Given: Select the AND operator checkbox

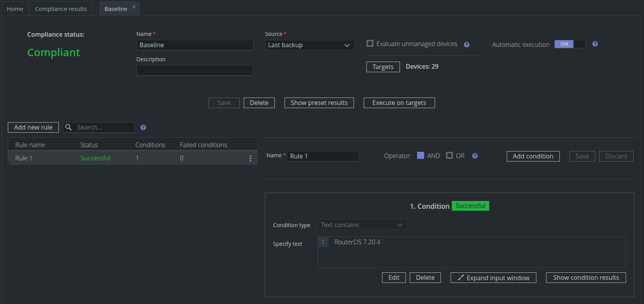Looking at the screenshot, I should pyautogui.click(x=421, y=156).
